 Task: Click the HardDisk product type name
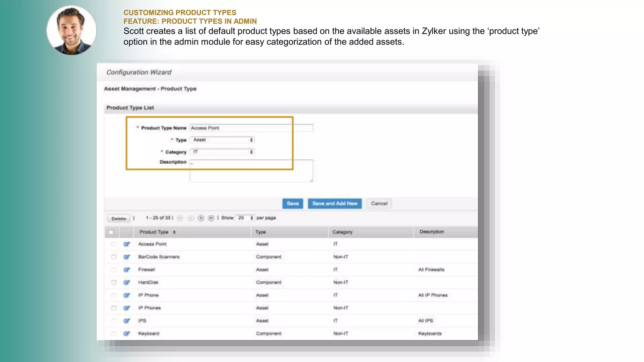(x=148, y=282)
